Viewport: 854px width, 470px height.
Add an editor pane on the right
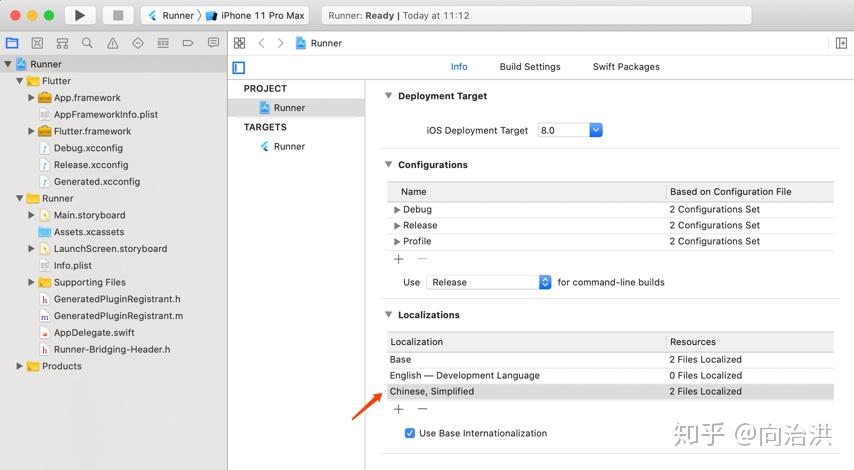[841, 43]
